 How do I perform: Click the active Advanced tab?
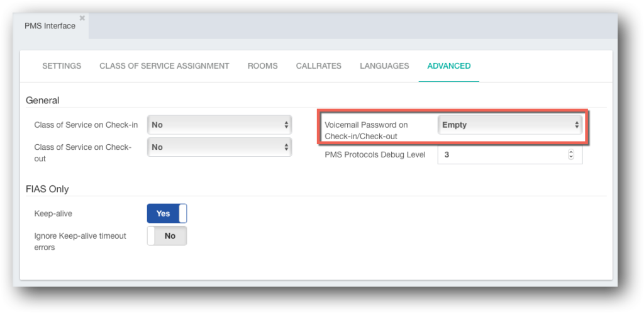(449, 65)
